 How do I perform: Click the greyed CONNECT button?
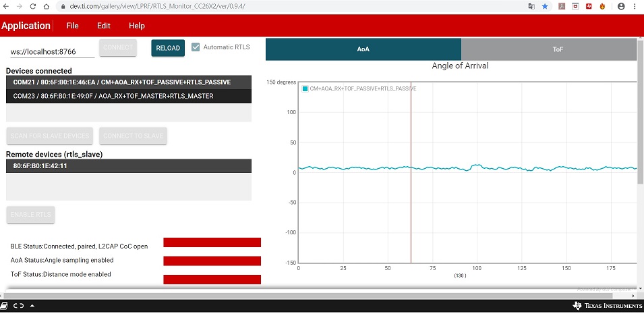pyautogui.click(x=118, y=48)
